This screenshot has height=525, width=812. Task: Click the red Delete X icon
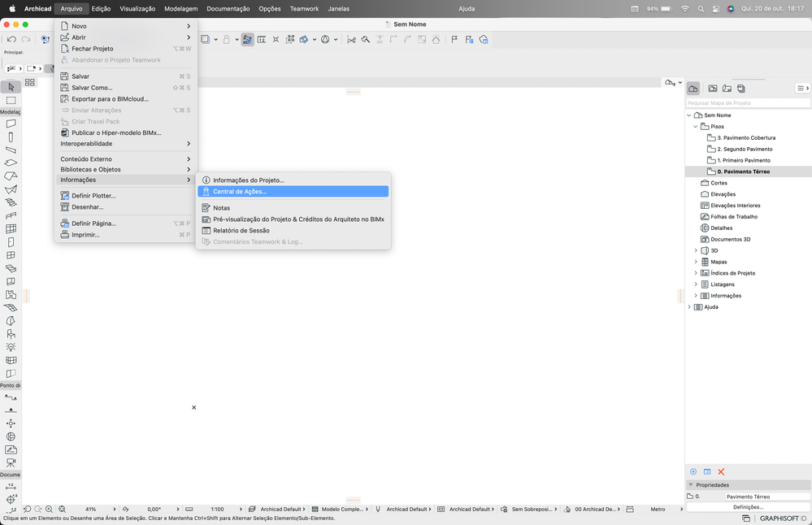[721, 471]
